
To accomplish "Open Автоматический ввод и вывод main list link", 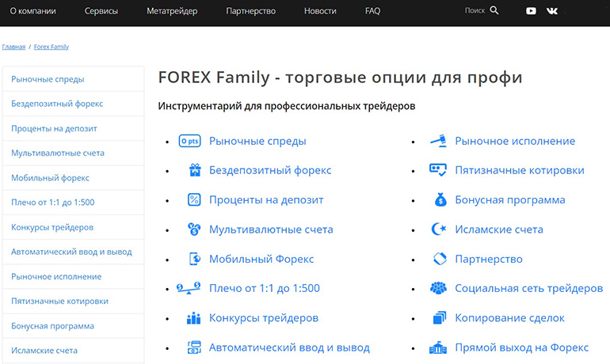I will (x=289, y=347).
